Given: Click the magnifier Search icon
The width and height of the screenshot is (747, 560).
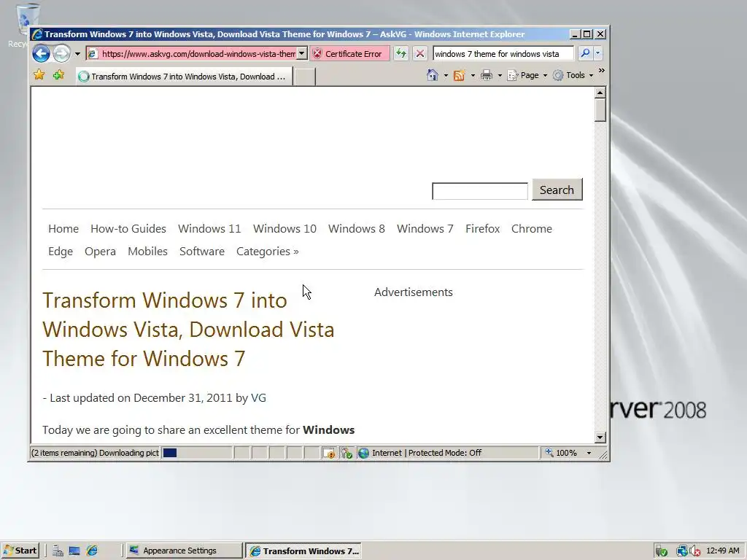Looking at the screenshot, I should [586, 53].
